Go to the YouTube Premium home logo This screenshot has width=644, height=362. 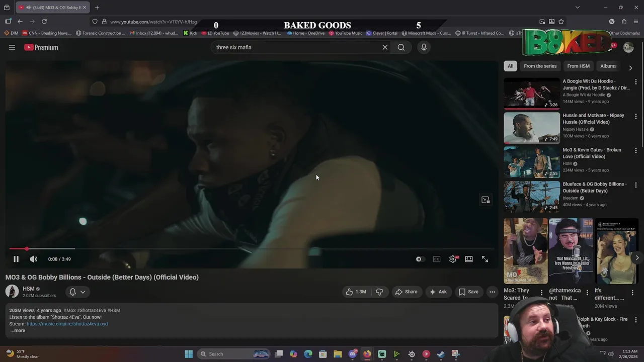pos(41,47)
